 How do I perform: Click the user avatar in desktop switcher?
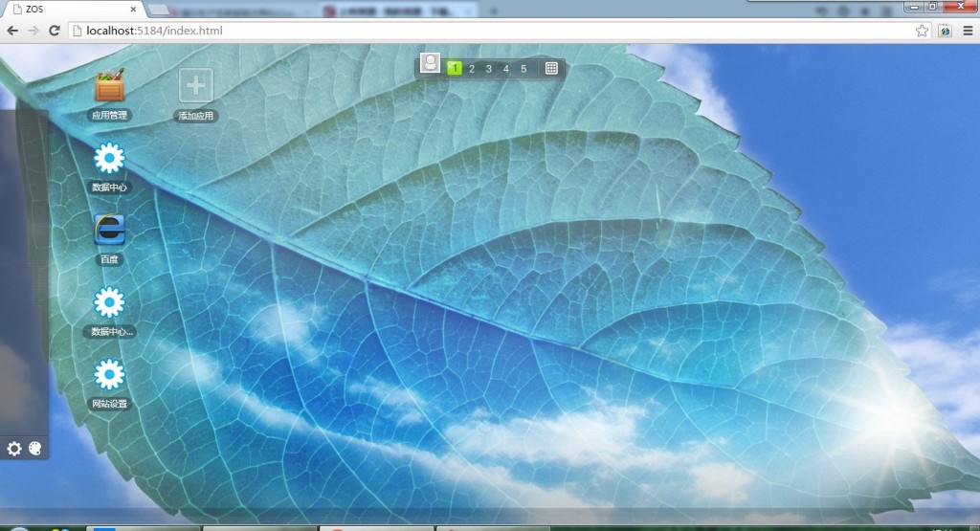(x=430, y=63)
